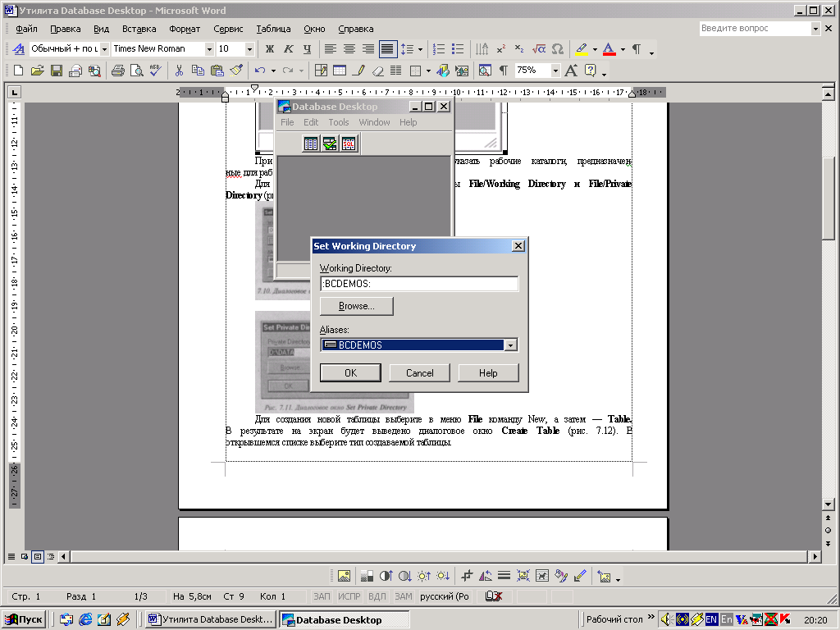Align text to the left
The height and width of the screenshot is (630, 840).
coord(331,49)
